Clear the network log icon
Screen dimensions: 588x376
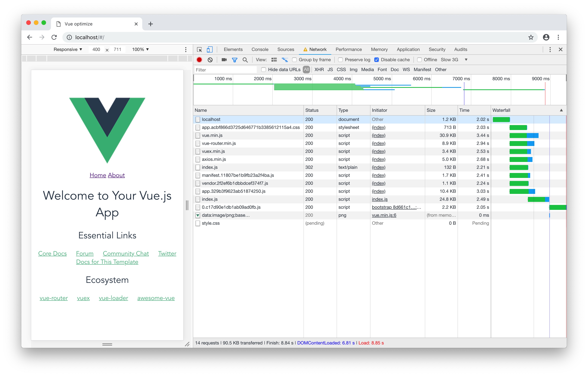210,60
